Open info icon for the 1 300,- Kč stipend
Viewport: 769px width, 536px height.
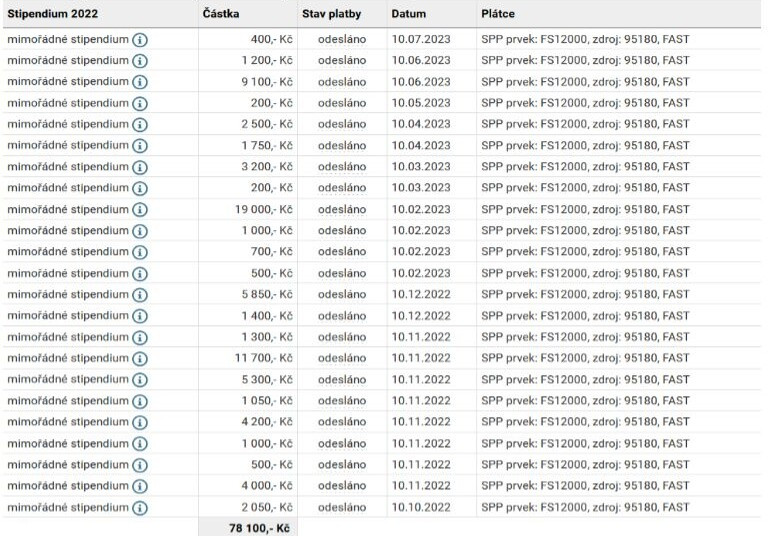140,337
